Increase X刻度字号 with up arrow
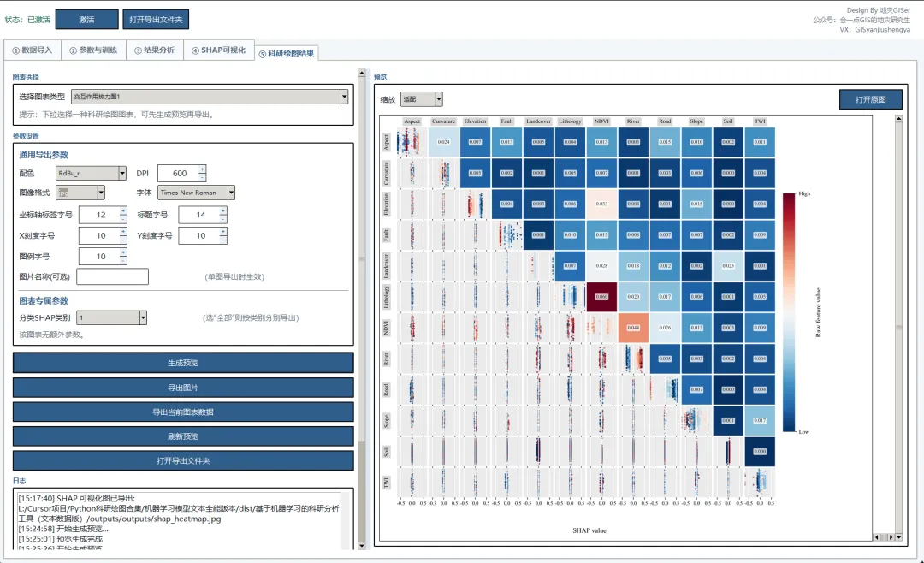 tap(123, 232)
